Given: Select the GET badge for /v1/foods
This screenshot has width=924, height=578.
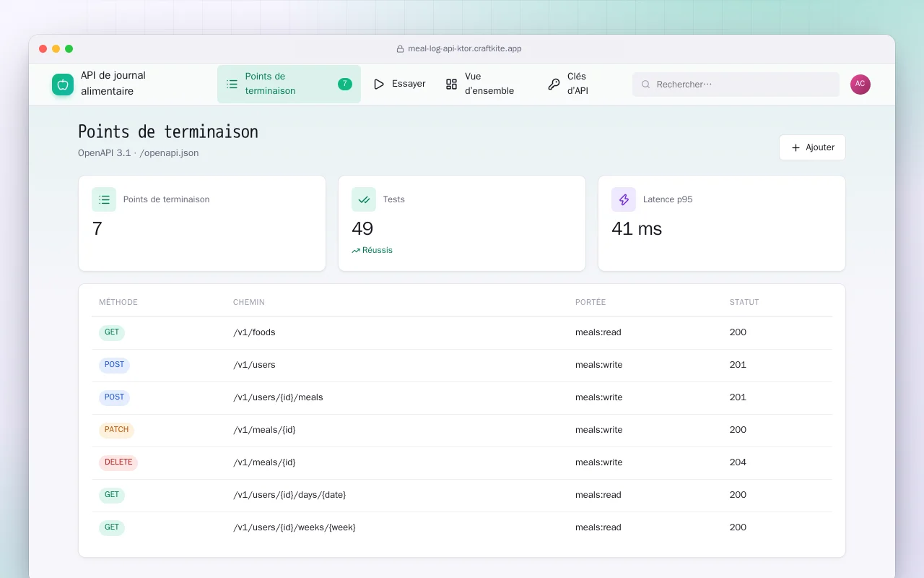Looking at the screenshot, I should coord(112,332).
